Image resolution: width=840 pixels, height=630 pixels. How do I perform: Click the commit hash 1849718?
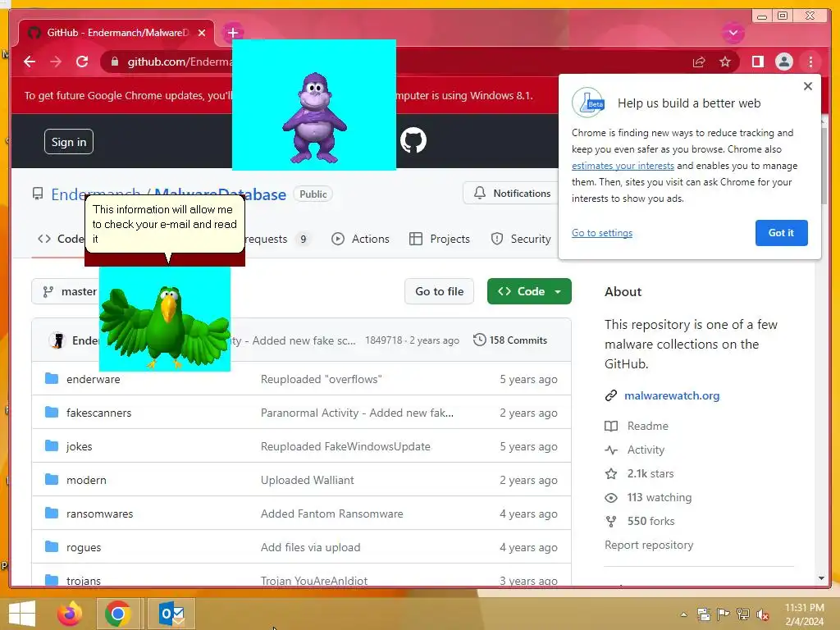(x=384, y=340)
